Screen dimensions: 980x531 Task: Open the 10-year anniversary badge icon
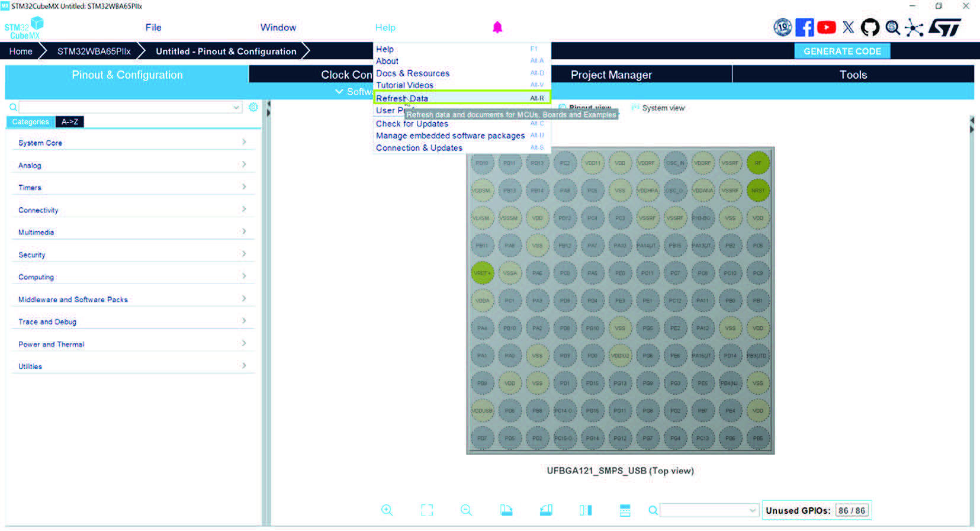coord(782,27)
